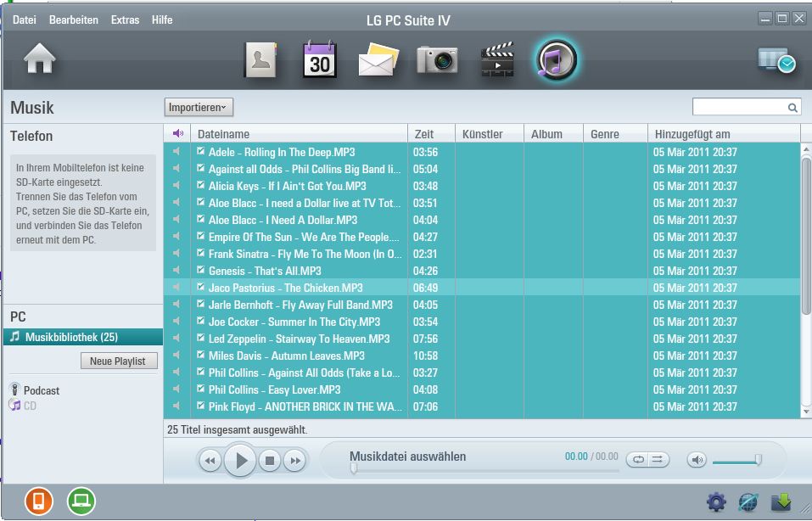Select Joe Cocker - Summer In The City.MP3
Screen dimensions: 812x521
pyautogui.click(x=482, y=321)
